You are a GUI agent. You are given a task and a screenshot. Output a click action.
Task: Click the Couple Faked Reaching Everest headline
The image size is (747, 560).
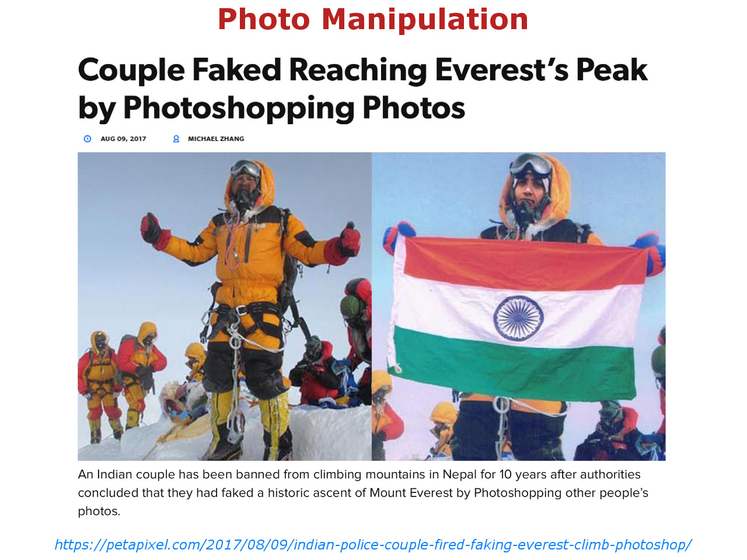pos(362,89)
